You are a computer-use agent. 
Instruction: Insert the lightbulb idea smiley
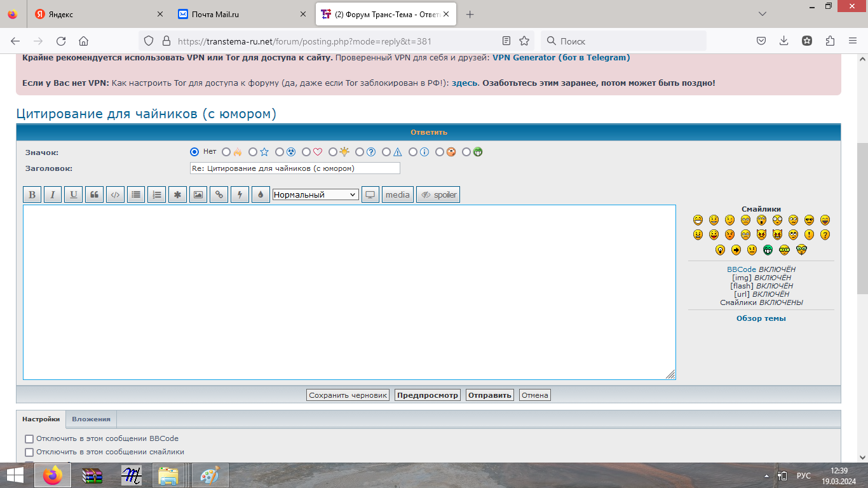[x=720, y=250]
